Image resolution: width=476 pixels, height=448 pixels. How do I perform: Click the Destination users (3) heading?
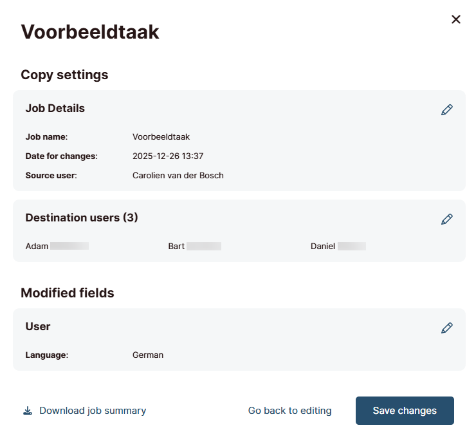[82, 218]
